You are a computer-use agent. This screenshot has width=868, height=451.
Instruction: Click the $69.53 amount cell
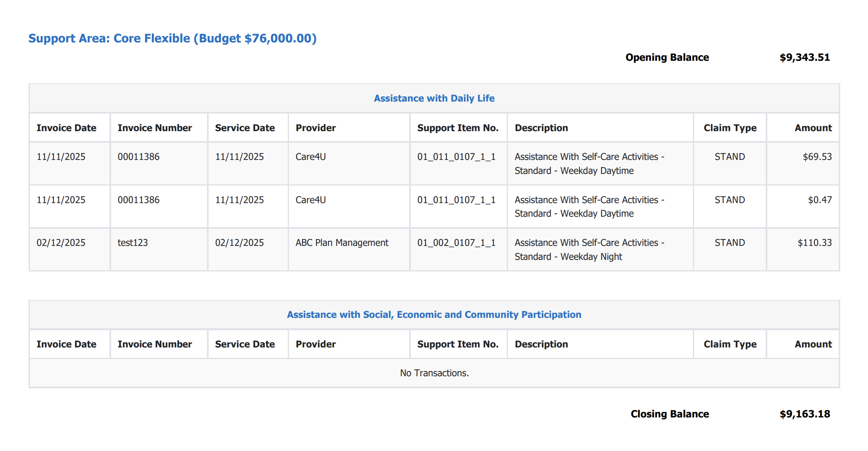pos(817,157)
